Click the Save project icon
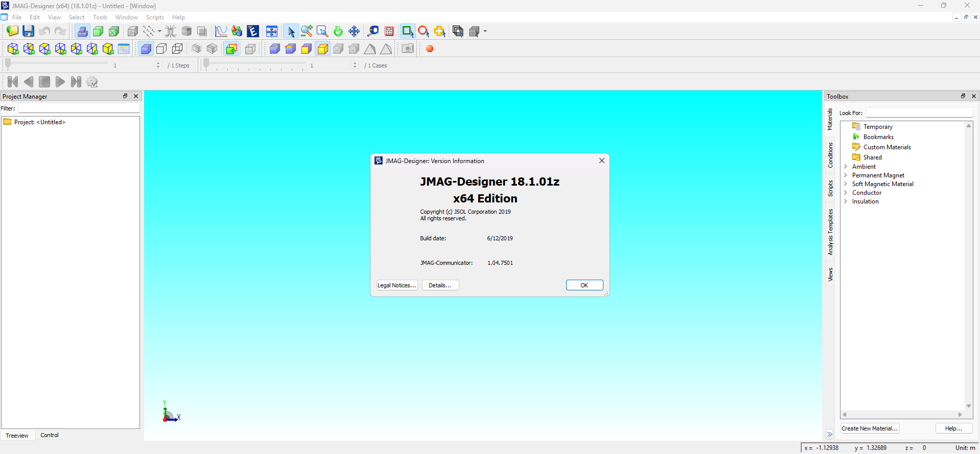 coord(28,31)
